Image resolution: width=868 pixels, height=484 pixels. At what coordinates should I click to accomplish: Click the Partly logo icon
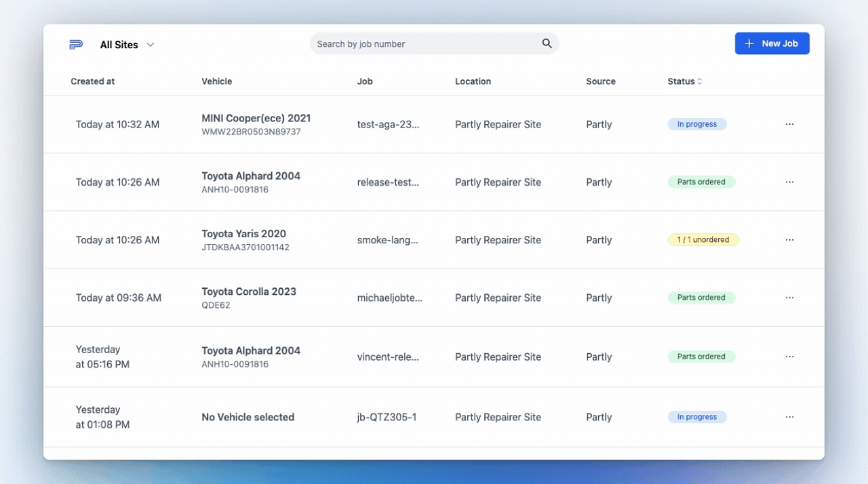tap(75, 44)
